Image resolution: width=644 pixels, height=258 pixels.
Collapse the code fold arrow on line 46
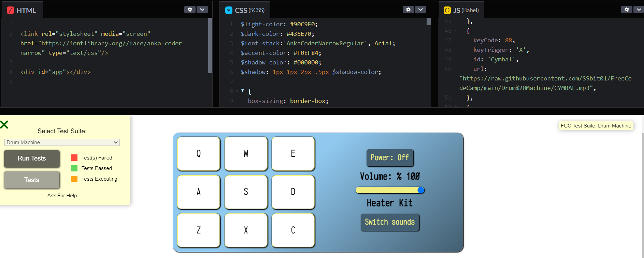pos(456,31)
